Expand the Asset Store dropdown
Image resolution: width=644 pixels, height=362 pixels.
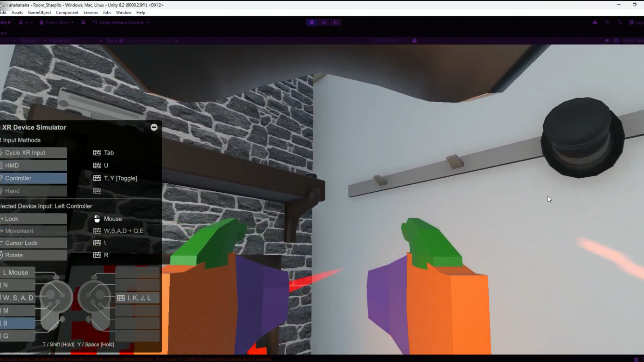[57, 22]
